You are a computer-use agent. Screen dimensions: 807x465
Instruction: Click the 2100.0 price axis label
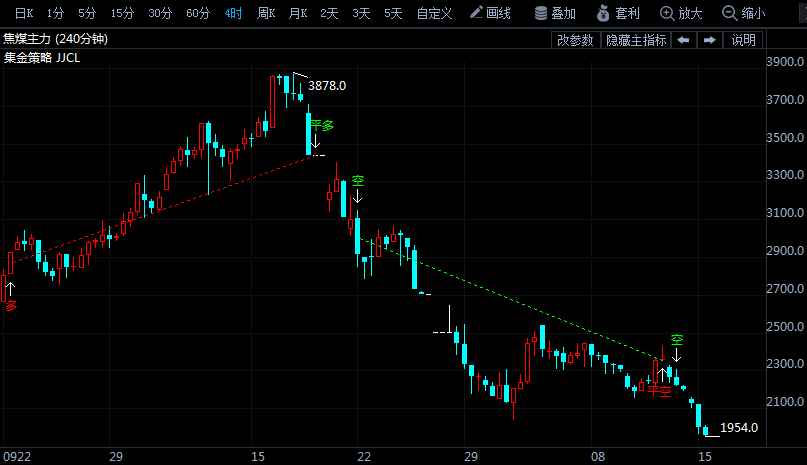[785, 402]
